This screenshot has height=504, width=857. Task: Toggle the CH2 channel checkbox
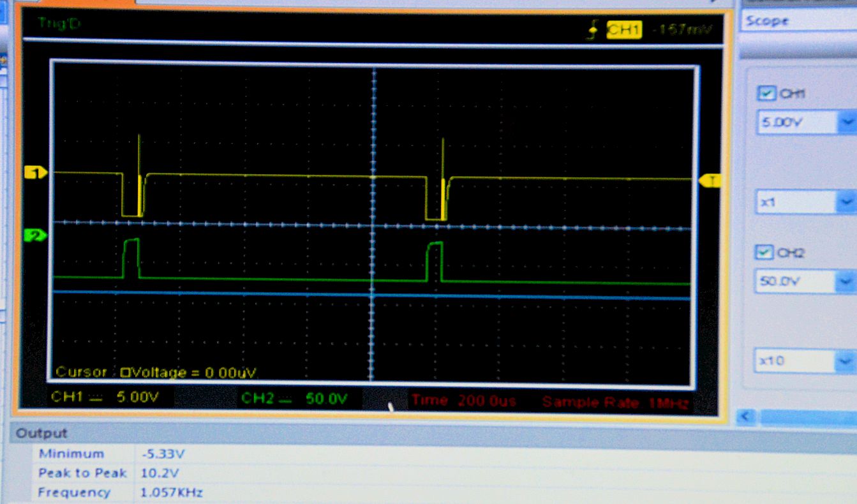click(764, 253)
